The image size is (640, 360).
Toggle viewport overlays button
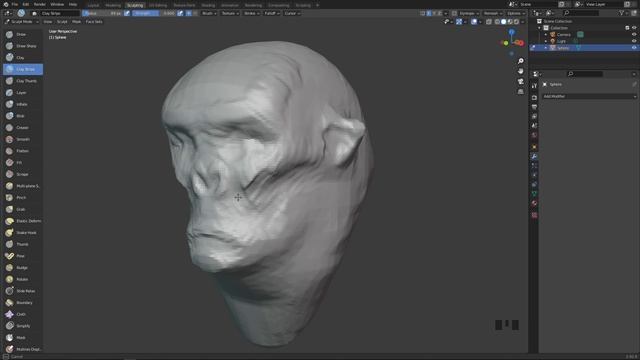point(474,22)
